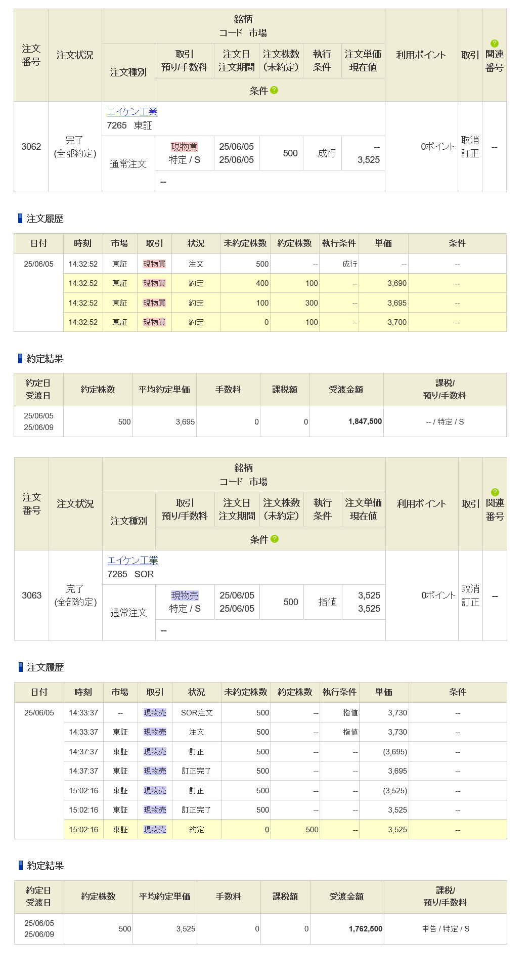Click the help icon above 関連番号 in order 3063 table

495,492
